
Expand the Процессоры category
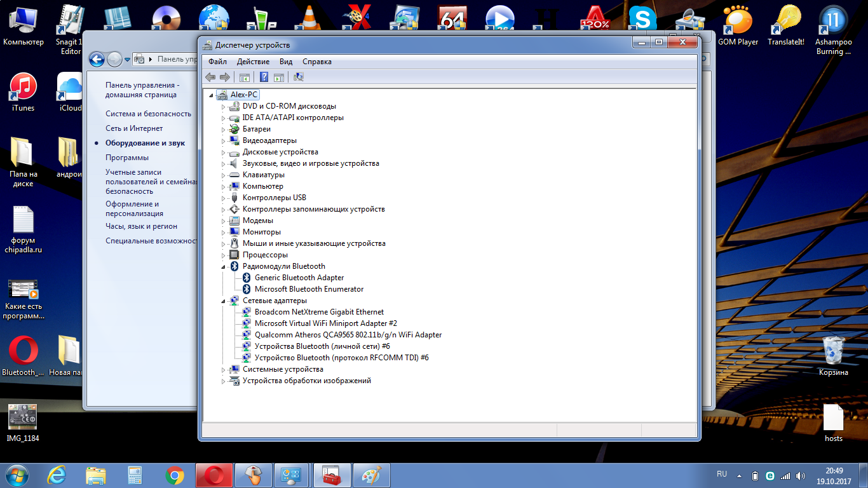pyautogui.click(x=223, y=255)
